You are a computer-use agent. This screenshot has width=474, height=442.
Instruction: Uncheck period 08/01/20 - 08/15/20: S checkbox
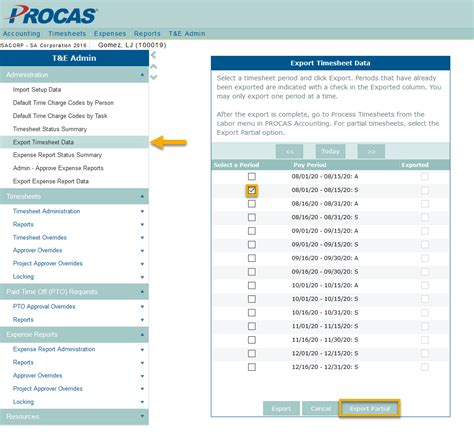pos(252,190)
